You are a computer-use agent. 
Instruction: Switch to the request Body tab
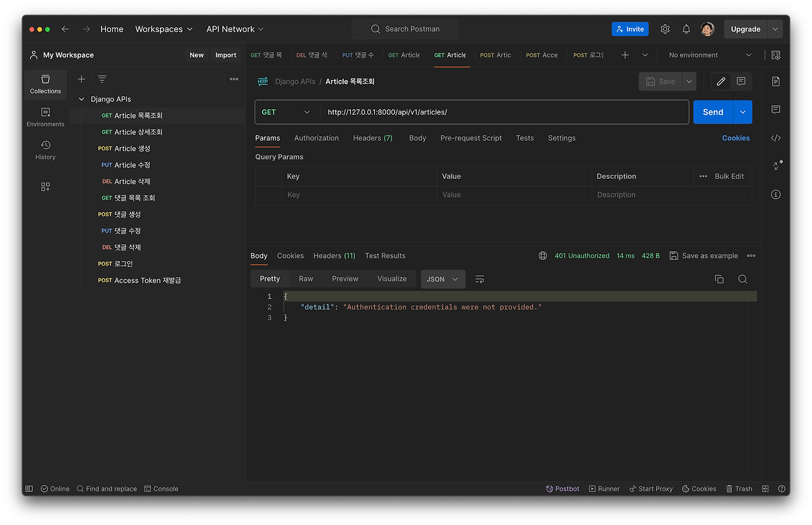click(x=417, y=138)
